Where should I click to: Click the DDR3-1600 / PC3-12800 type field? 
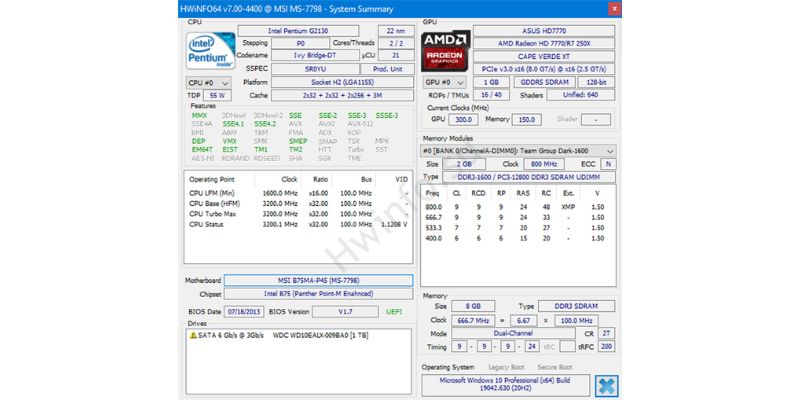click(529, 177)
